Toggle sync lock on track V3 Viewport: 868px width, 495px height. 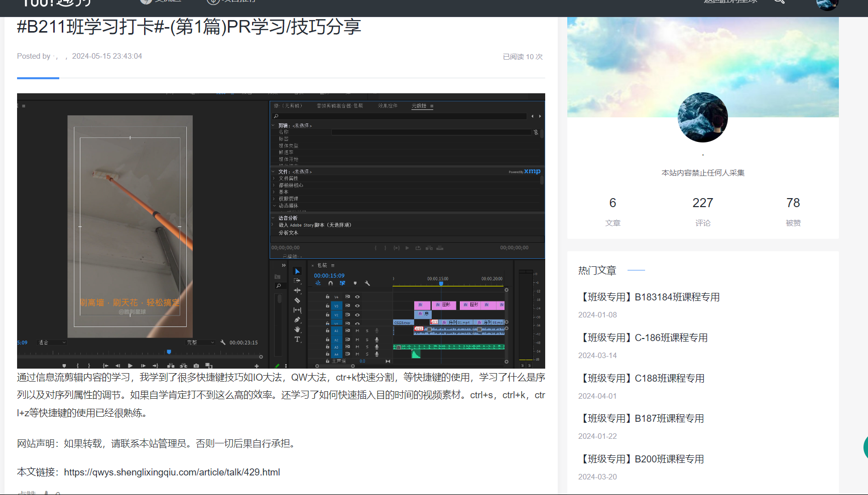tap(347, 305)
